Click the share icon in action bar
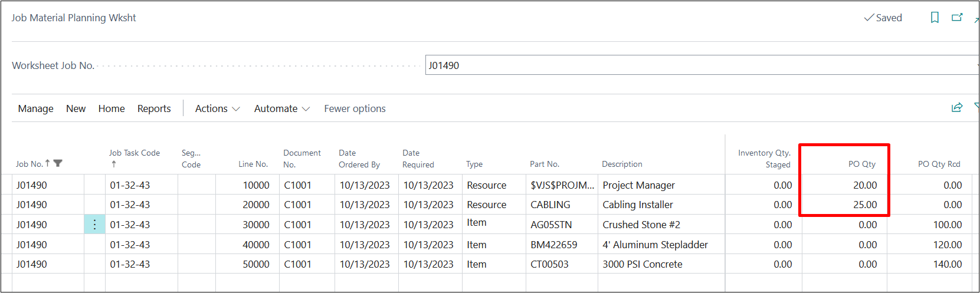The image size is (980, 293). tap(957, 107)
